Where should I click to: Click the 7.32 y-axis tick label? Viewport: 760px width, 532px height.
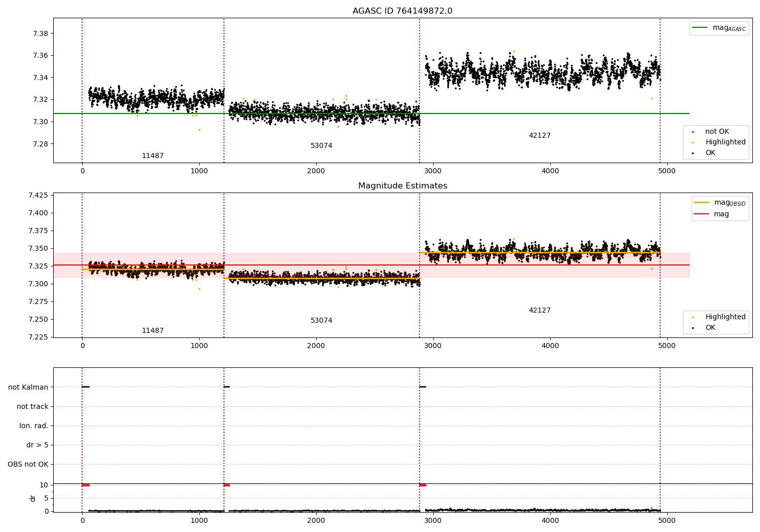point(40,100)
